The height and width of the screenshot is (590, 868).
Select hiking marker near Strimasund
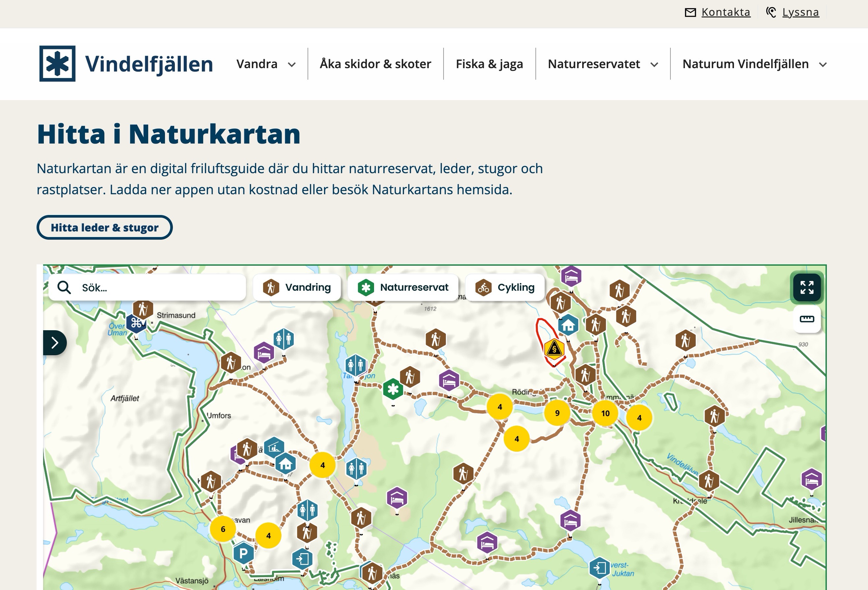point(143,309)
